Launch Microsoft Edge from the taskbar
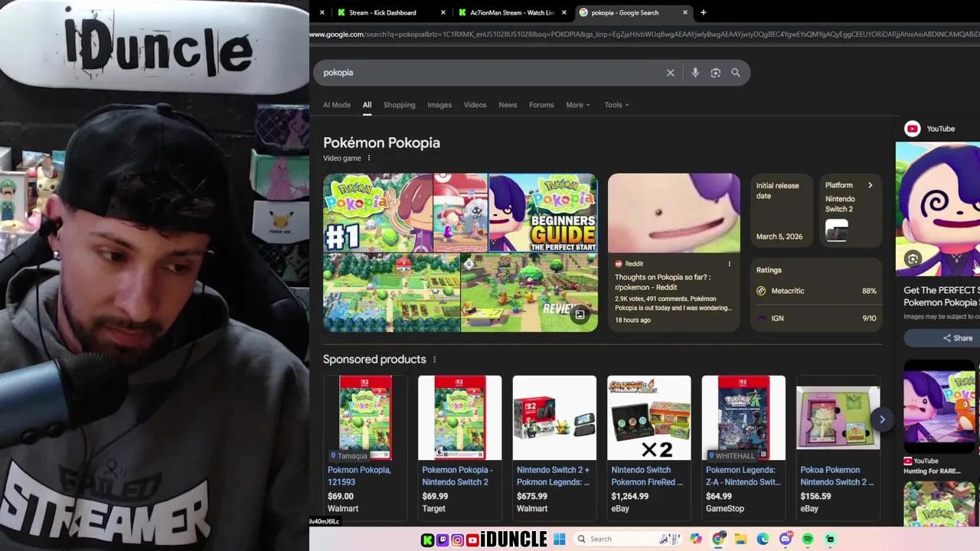Viewport: 980px width, 551px height. click(x=763, y=539)
